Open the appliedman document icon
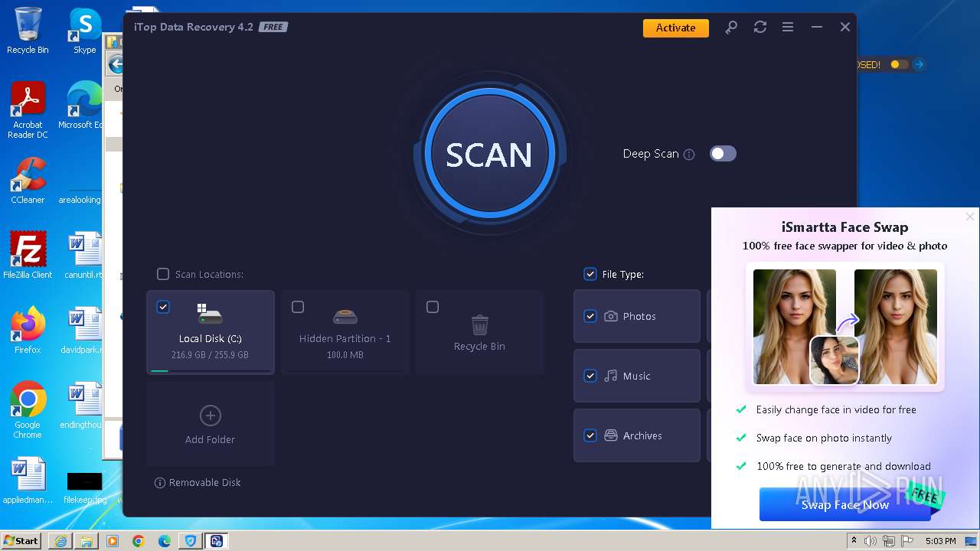 28,481
